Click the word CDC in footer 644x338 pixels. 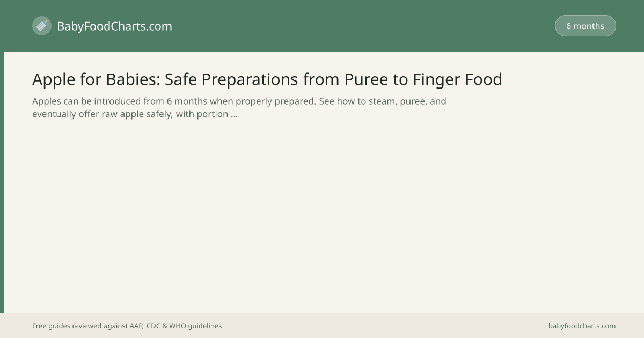pos(154,326)
